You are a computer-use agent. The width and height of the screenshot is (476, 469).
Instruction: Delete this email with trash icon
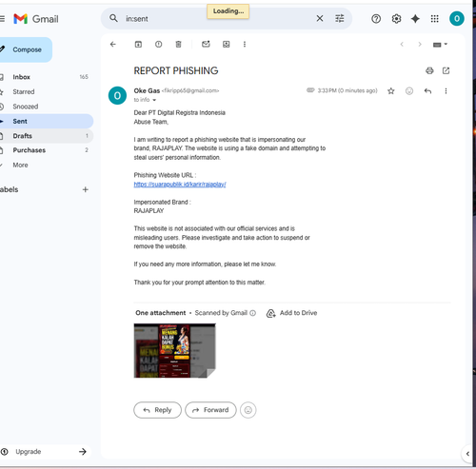[x=178, y=45]
